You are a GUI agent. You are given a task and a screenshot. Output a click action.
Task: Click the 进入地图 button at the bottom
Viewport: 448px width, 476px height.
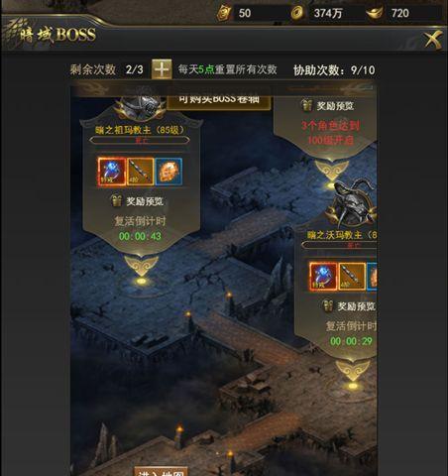tap(161, 472)
